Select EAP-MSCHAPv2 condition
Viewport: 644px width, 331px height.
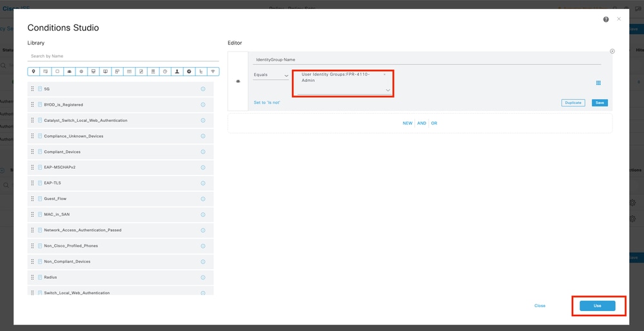[121, 167]
